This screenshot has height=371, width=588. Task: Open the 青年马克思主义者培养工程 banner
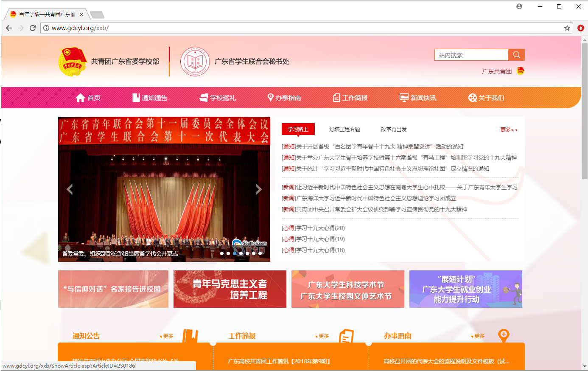click(x=230, y=289)
